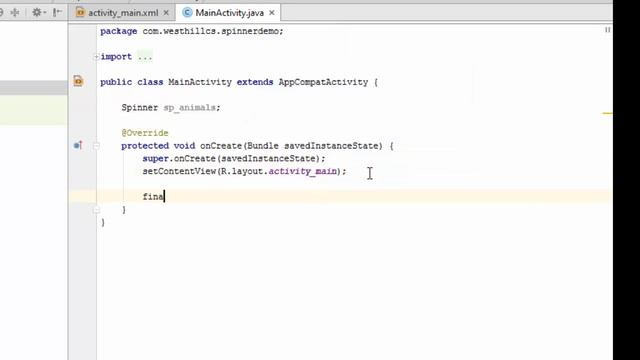This screenshot has width=640, height=360.
Task: Close the activity_main.xml tab
Action: click(x=166, y=13)
